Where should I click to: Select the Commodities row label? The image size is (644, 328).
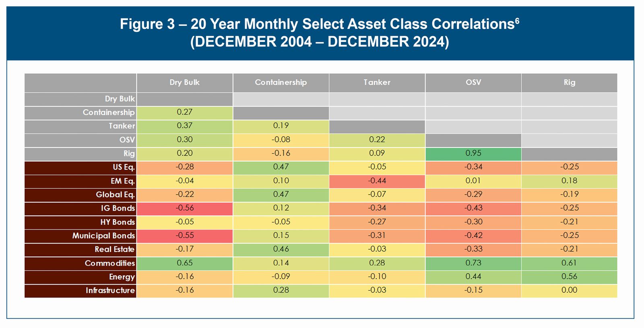point(109,263)
